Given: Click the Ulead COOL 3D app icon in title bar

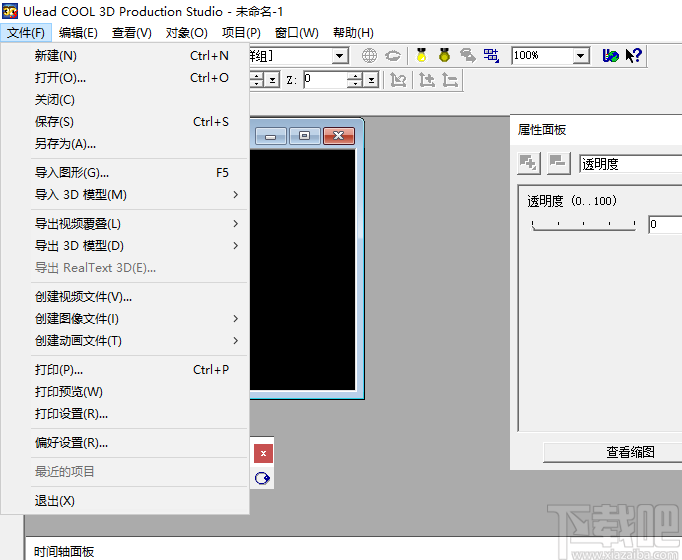Looking at the screenshot, I should pyautogui.click(x=10, y=11).
